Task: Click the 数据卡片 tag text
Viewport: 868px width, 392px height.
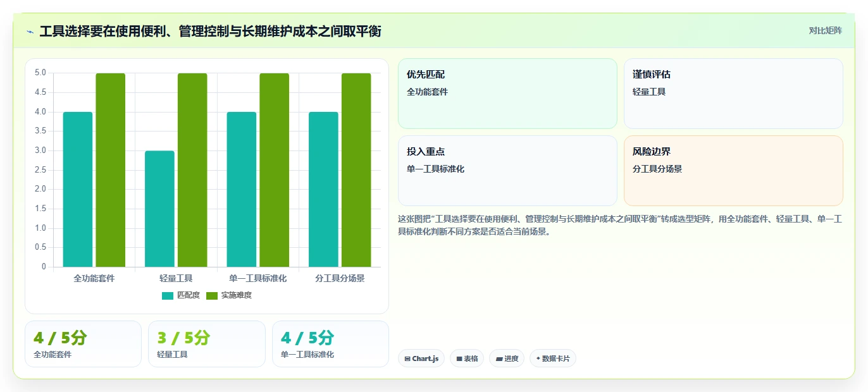Action: pyautogui.click(x=556, y=359)
